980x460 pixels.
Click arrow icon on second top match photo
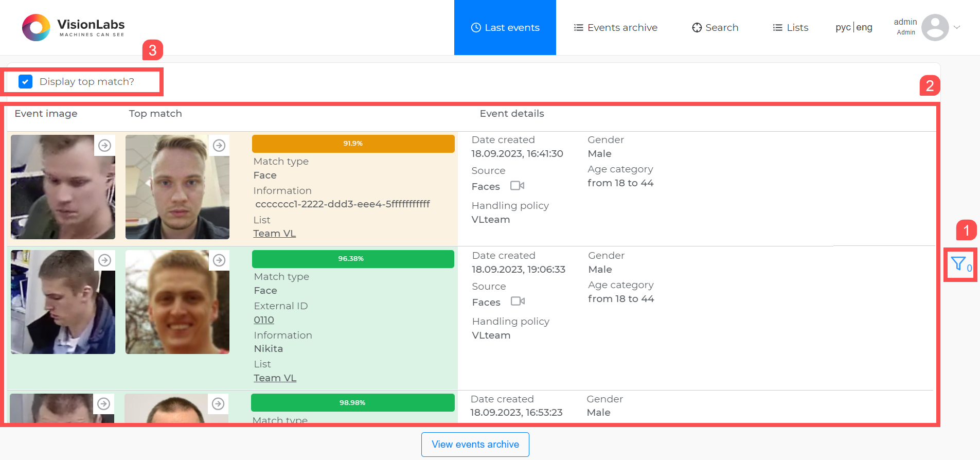pyautogui.click(x=219, y=260)
